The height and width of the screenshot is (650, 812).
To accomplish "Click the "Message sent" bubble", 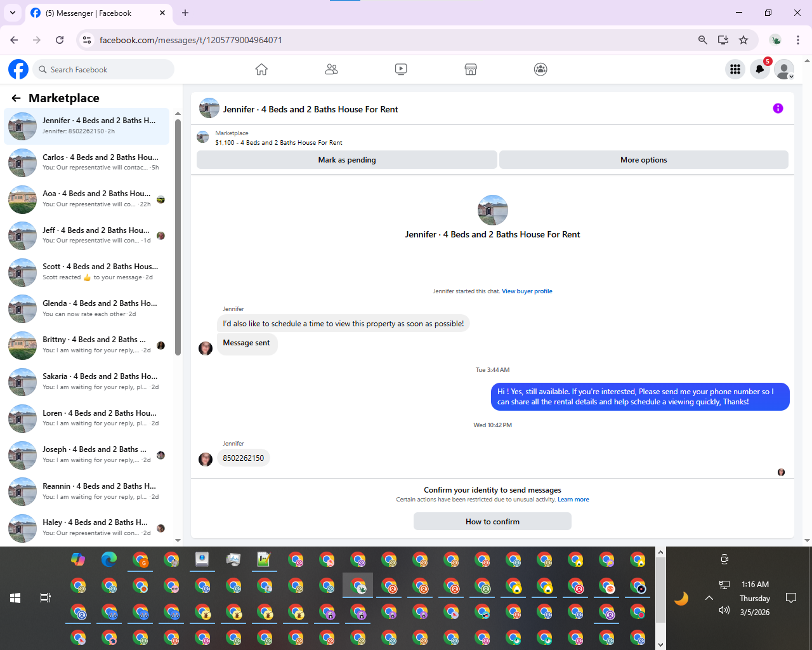I will pos(247,343).
